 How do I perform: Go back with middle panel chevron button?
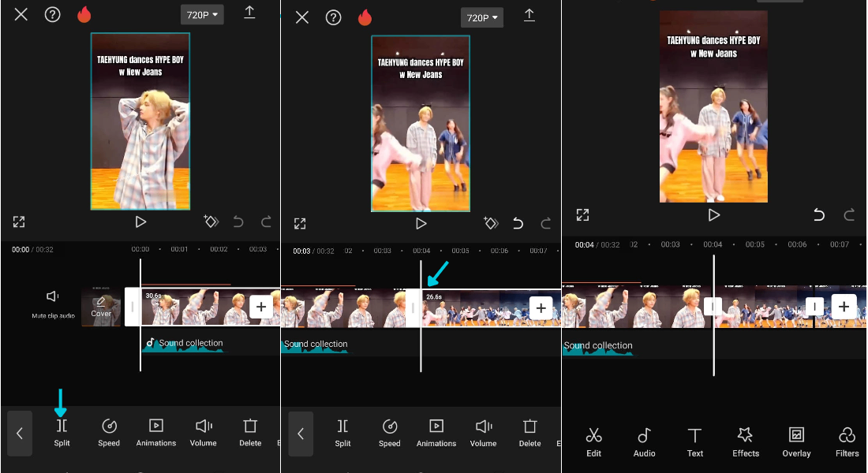(301, 434)
